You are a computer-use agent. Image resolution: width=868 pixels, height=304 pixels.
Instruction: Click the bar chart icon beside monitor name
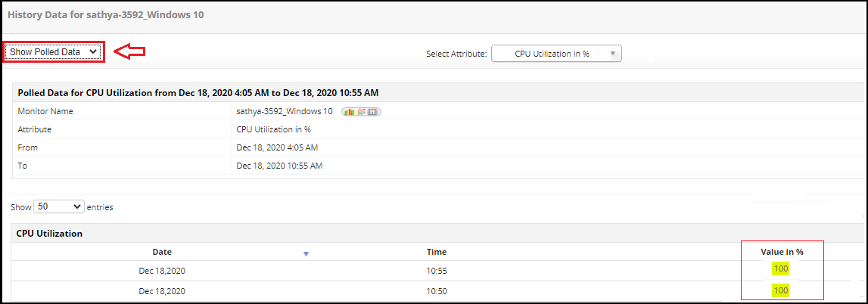349,112
